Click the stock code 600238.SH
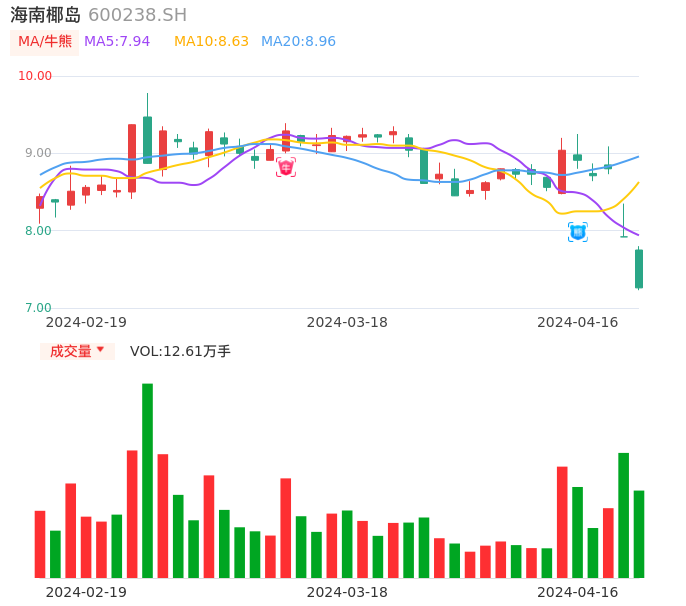686x606 pixels. tap(137, 15)
